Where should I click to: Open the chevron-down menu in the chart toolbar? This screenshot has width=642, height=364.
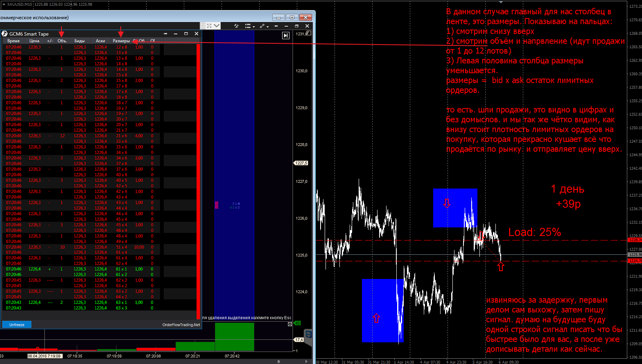(217, 26)
